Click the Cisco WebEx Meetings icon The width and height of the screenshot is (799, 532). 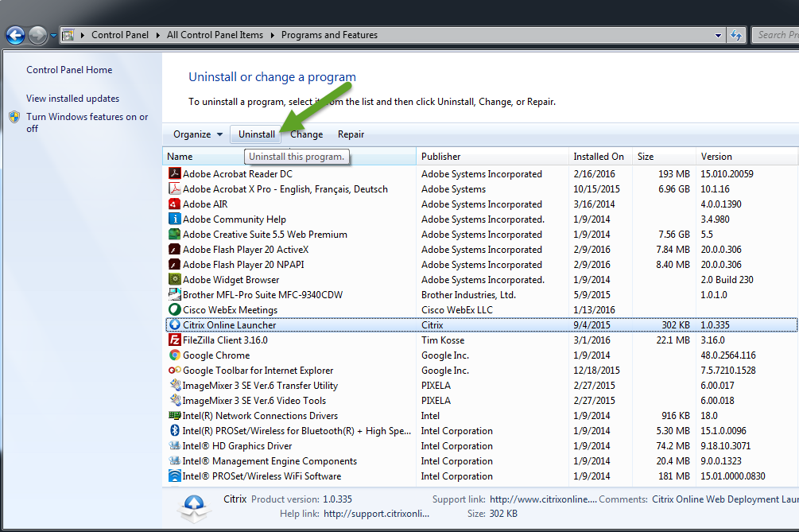[176, 309]
